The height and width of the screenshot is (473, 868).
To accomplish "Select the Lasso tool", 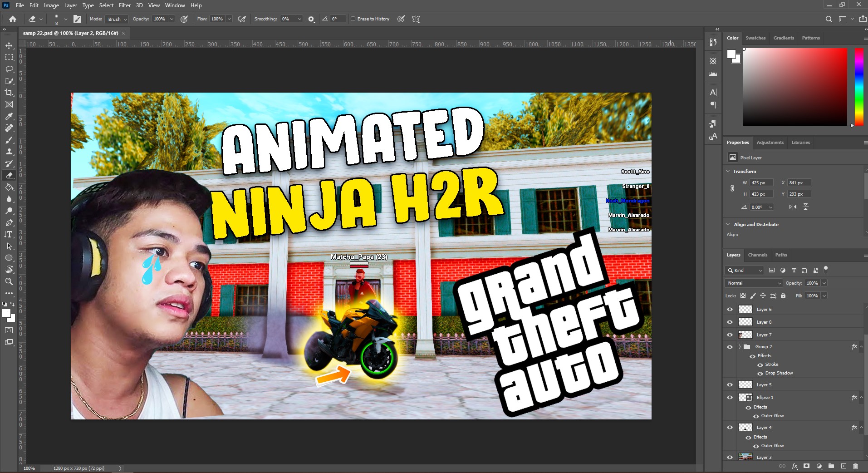I will [9, 69].
